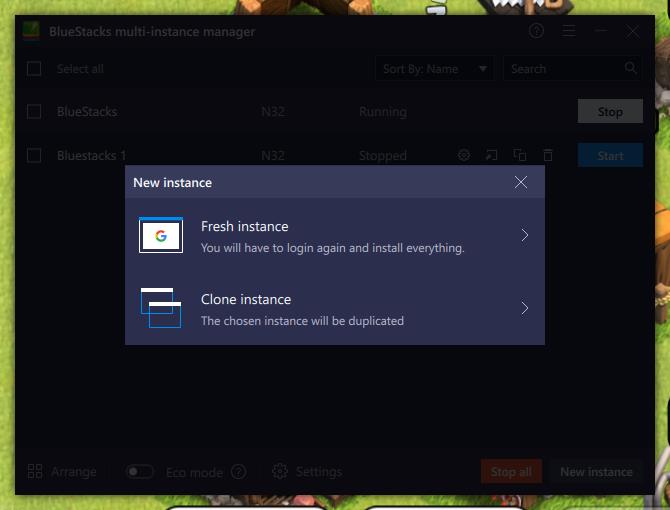Click the Fresh instance Google window icon
The width and height of the screenshot is (670, 510).
pos(161,235)
